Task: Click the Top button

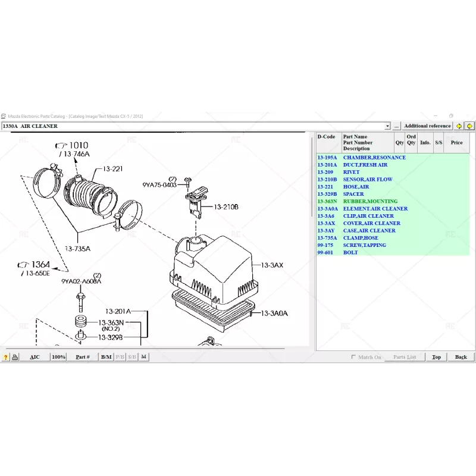Action: 436,357
